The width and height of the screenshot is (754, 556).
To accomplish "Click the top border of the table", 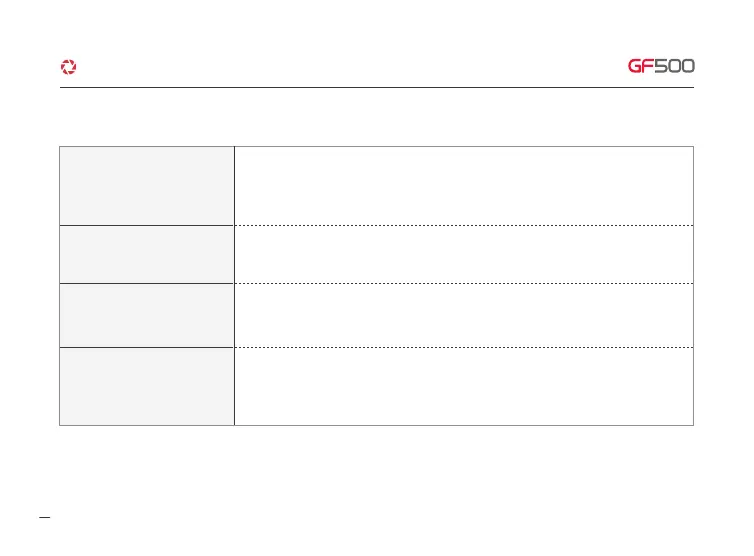I will tap(376, 147).
